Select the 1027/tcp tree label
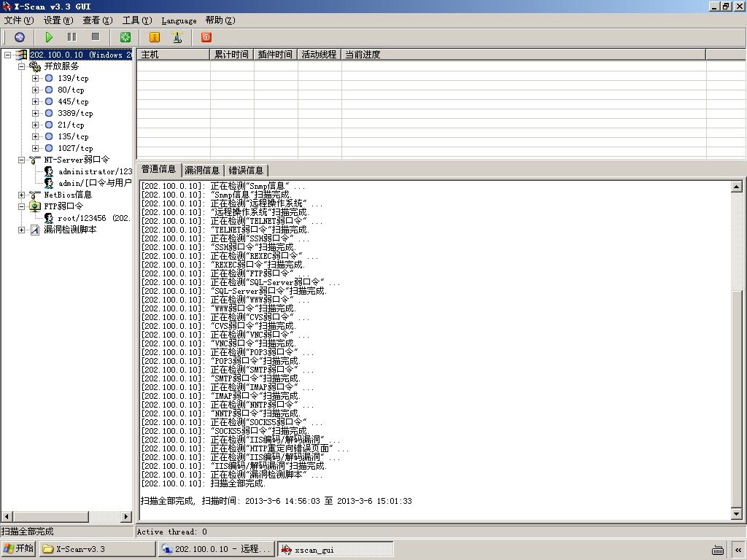Image resolution: width=747 pixels, height=560 pixels. (75, 148)
